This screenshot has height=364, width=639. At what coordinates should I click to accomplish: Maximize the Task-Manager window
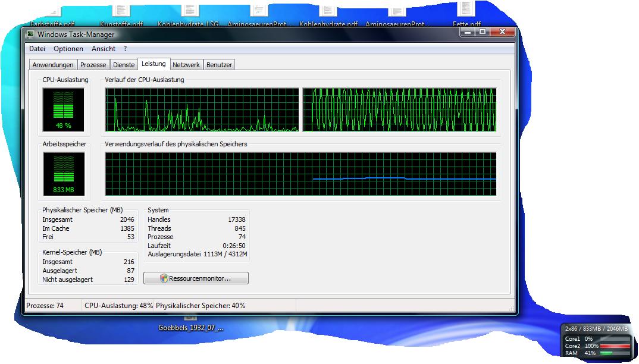click(x=483, y=32)
